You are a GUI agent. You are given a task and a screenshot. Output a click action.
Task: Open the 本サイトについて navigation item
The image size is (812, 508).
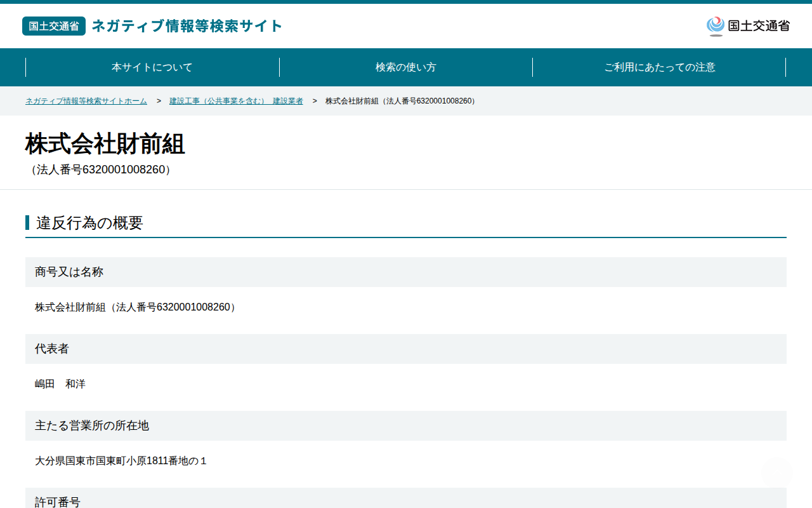pyautogui.click(x=152, y=67)
